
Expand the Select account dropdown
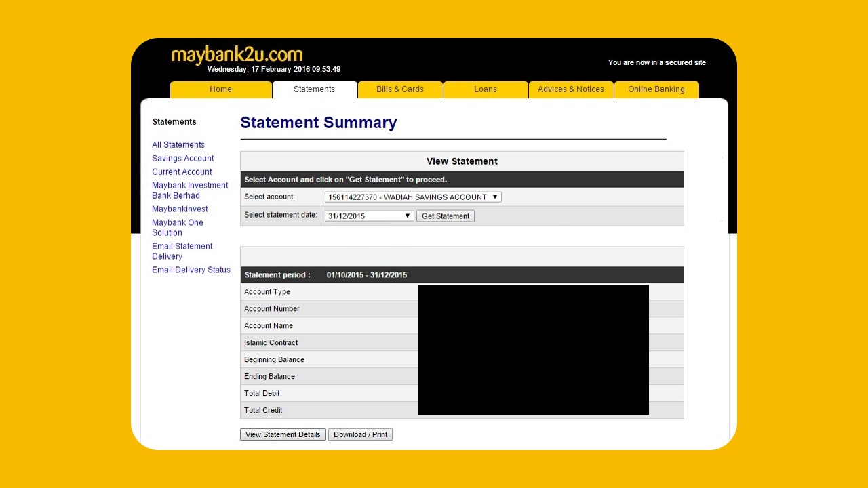pos(413,197)
